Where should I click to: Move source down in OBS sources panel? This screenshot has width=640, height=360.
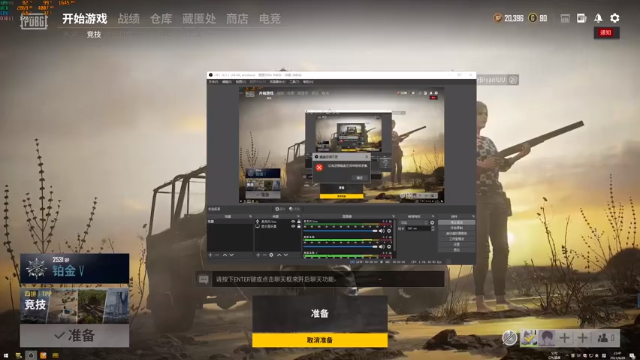click(286, 255)
